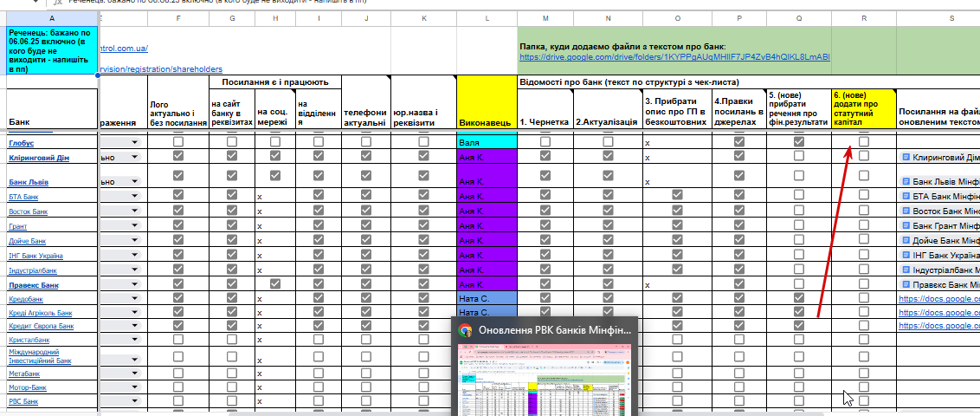Open the dropdown in the Глобус row

pos(134,143)
